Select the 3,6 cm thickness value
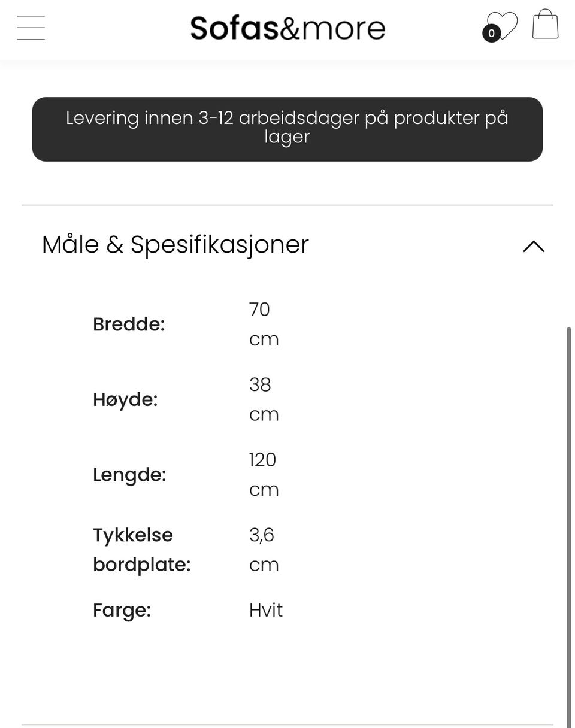Viewport: 575px width, 728px height. 264,550
